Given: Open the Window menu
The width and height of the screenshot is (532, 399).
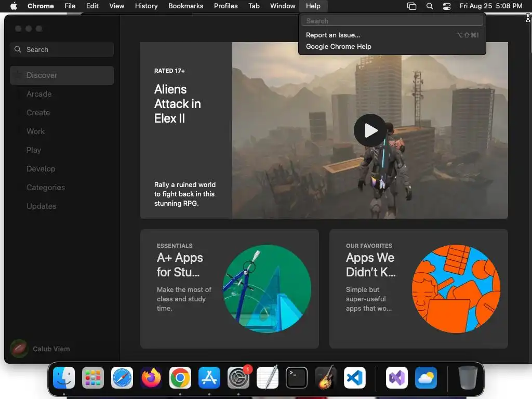Looking at the screenshot, I should [x=283, y=6].
